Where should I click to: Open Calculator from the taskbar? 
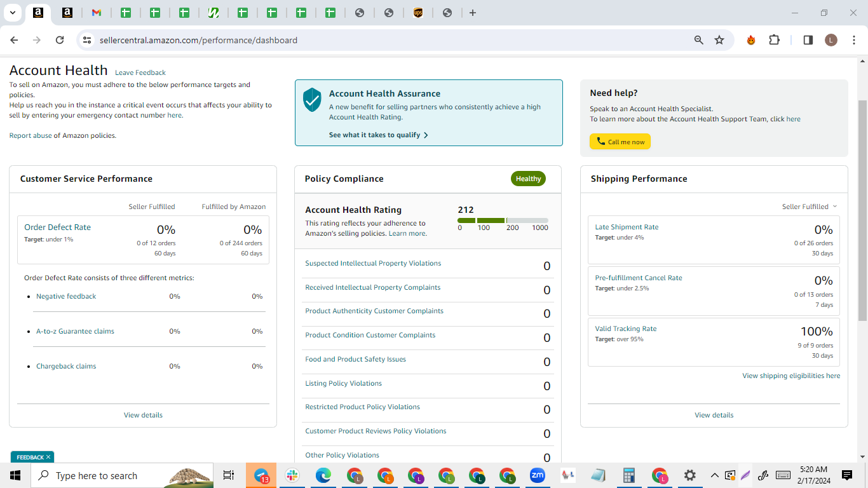629,475
